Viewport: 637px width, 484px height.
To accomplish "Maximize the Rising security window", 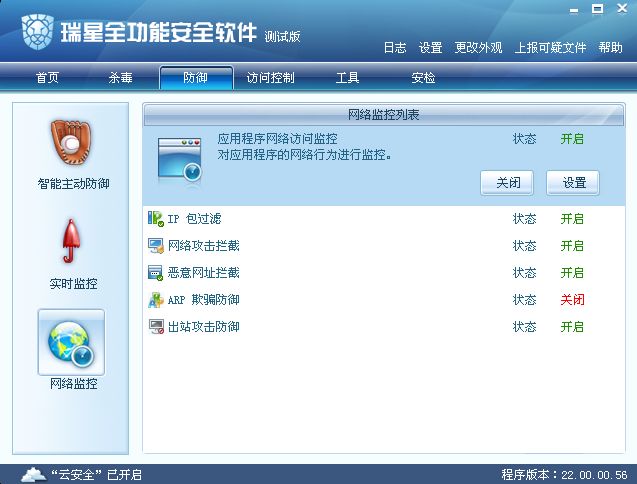I will click(x=597, y=9).
